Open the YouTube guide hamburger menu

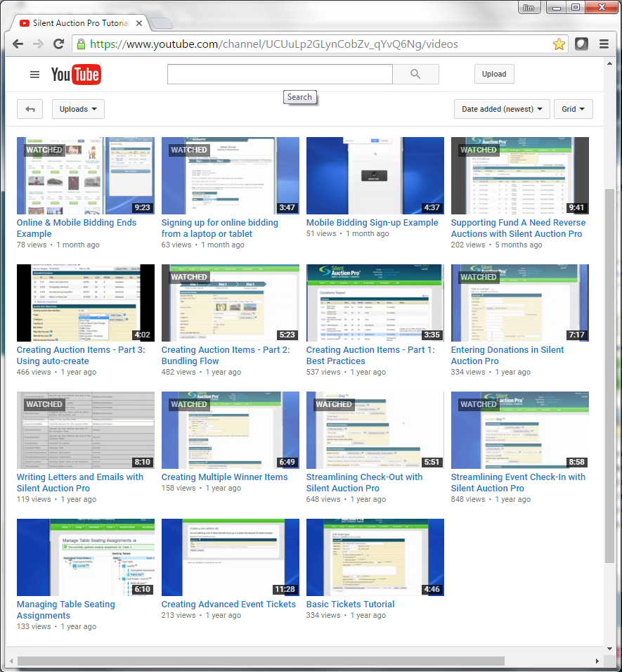coord(34,75)
